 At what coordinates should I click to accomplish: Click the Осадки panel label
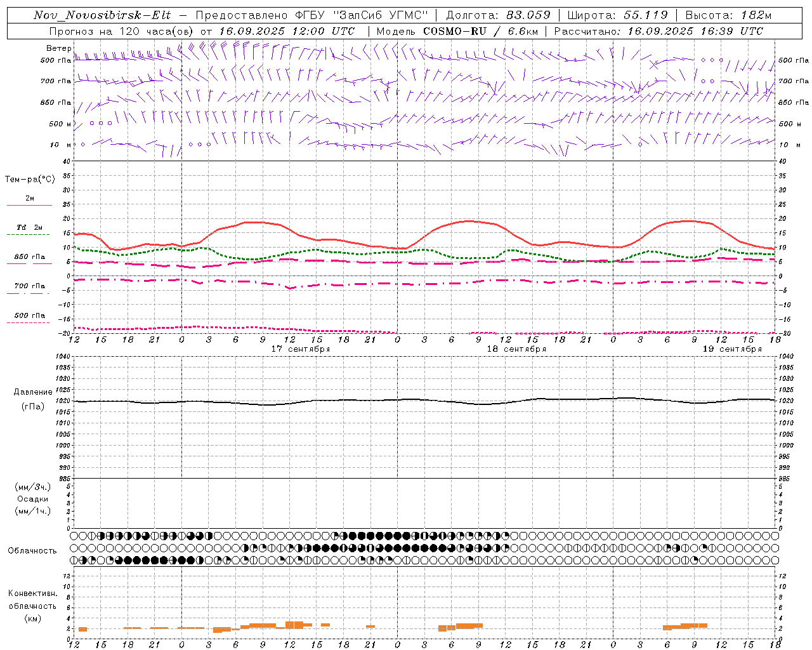33,499
